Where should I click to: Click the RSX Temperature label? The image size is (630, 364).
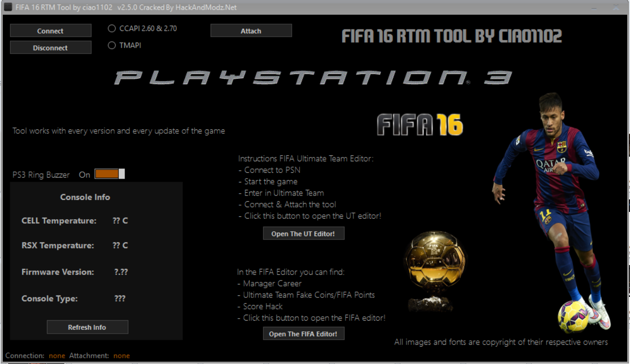(57, 245)
